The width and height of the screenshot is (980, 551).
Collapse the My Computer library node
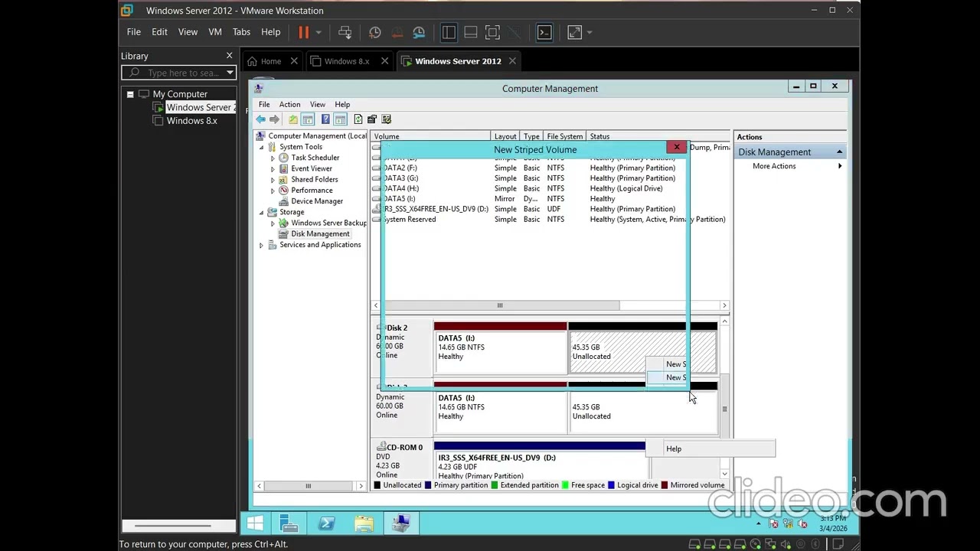[x=130, y=94]
